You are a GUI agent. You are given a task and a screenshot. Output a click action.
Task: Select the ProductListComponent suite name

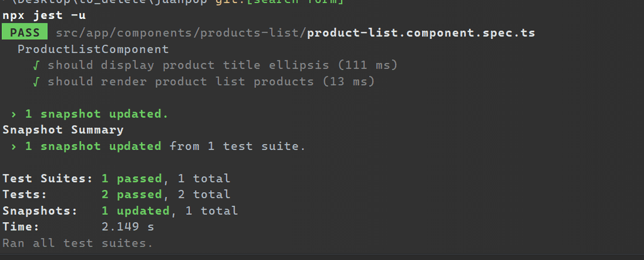[x=93, y=49]
